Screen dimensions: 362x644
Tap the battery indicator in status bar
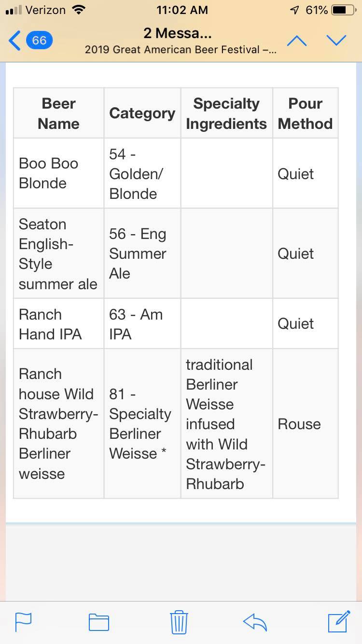[x=345, y=10]
